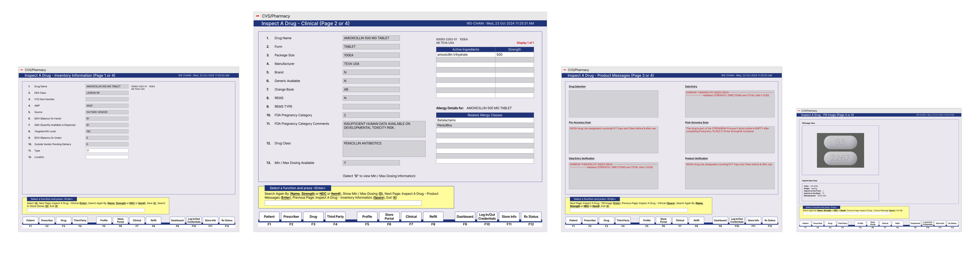Click Log In/Out Credentials in Product Messages window
This screenshot has width=980, height=277.
[737, 221]
